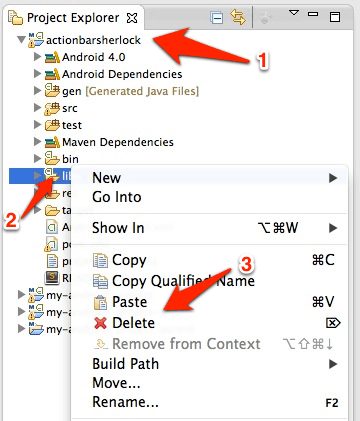The height and width of the screenshot is (421, 360).
Task: Toggle Link with Editor arrows icon
Action: pos(238,17)
